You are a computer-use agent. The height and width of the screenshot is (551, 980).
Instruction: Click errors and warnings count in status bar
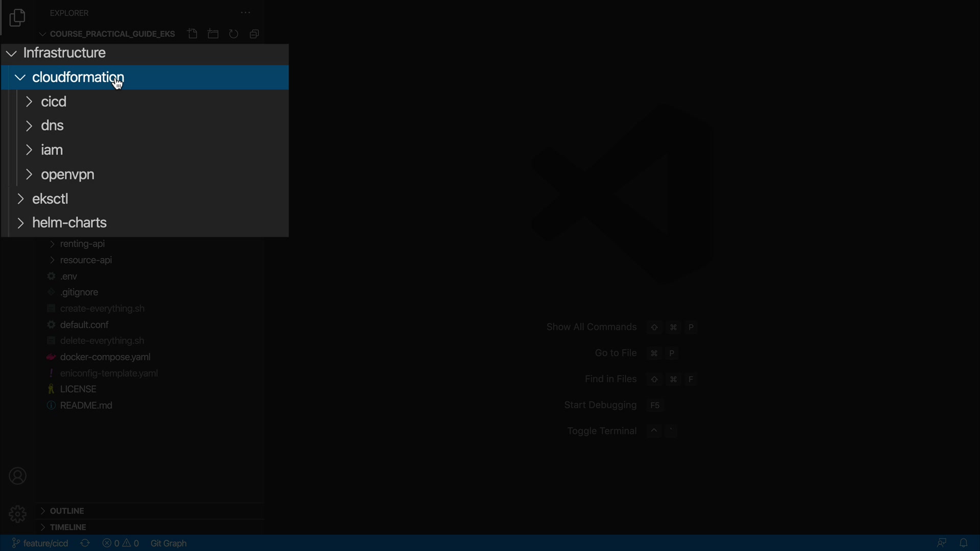point(120,543)
